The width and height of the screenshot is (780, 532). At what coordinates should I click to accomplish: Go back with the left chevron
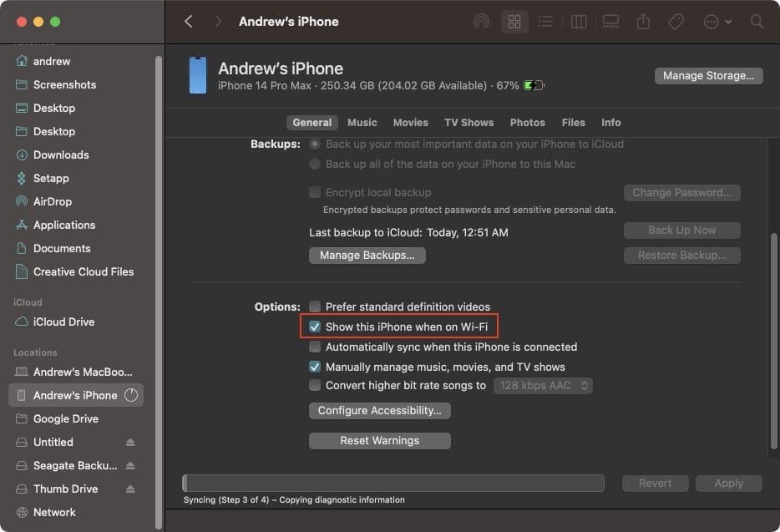189,22
